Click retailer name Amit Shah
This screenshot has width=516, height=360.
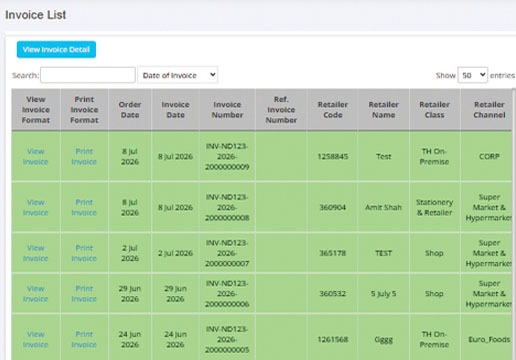[383, 207]
